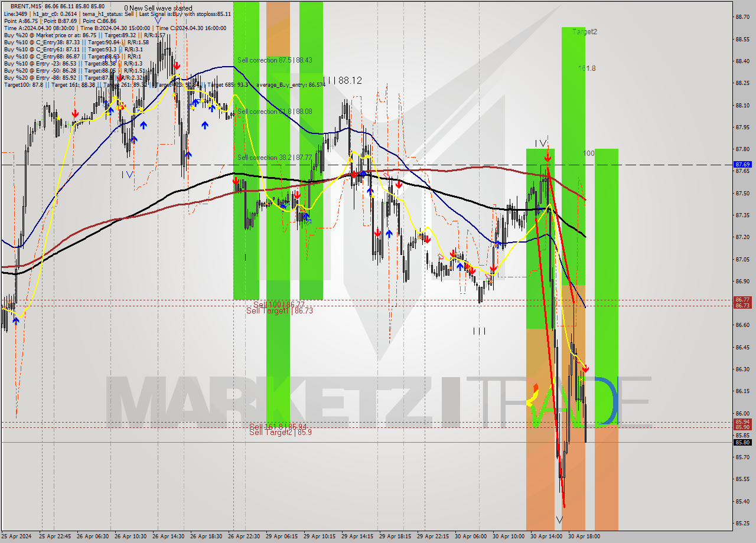The width and height of the screenshot is (756, 543).
Task: Click the '30 Apr 10:00' time axis label
Action: point(509,537)
